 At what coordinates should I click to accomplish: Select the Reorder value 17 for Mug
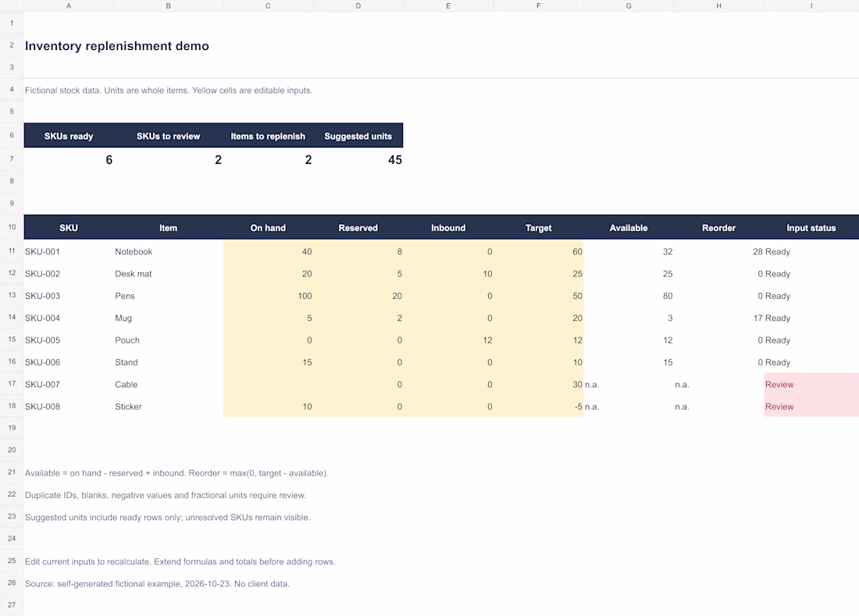tap(718, 318)
